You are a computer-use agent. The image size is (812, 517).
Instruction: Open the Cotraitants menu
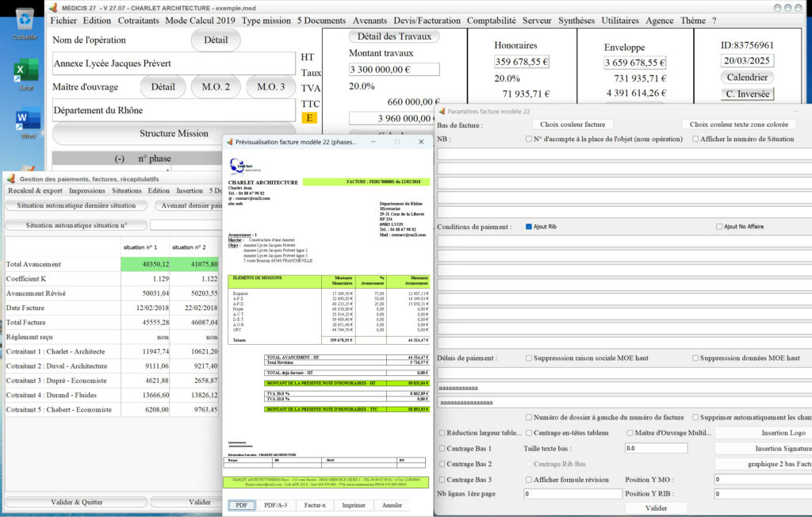point(138,21)
